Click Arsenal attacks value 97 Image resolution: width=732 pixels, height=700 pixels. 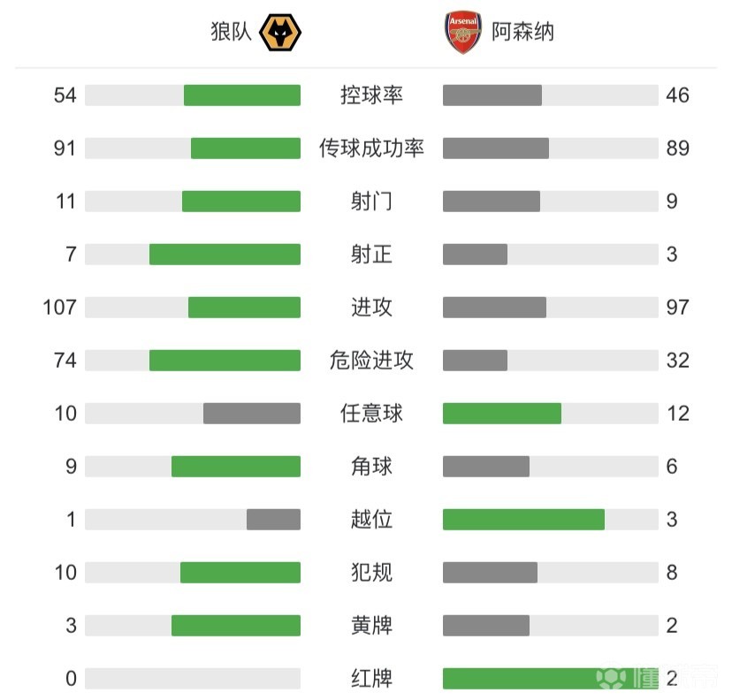[x=678, y=307]
